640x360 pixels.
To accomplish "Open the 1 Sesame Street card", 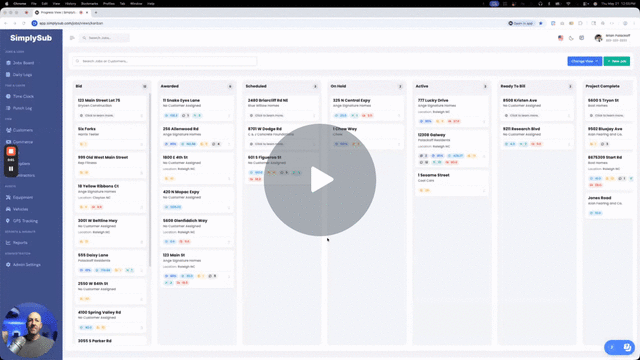I will (451, 183).
